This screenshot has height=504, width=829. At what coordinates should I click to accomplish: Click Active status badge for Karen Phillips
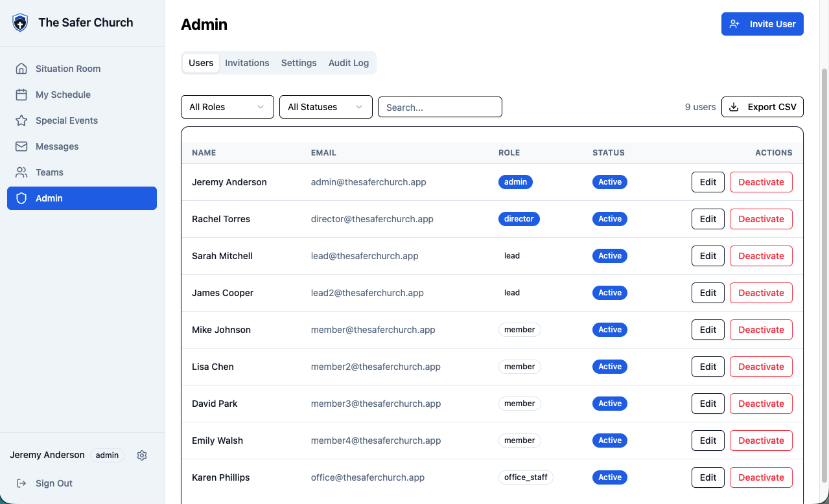(x=610, y=477)
